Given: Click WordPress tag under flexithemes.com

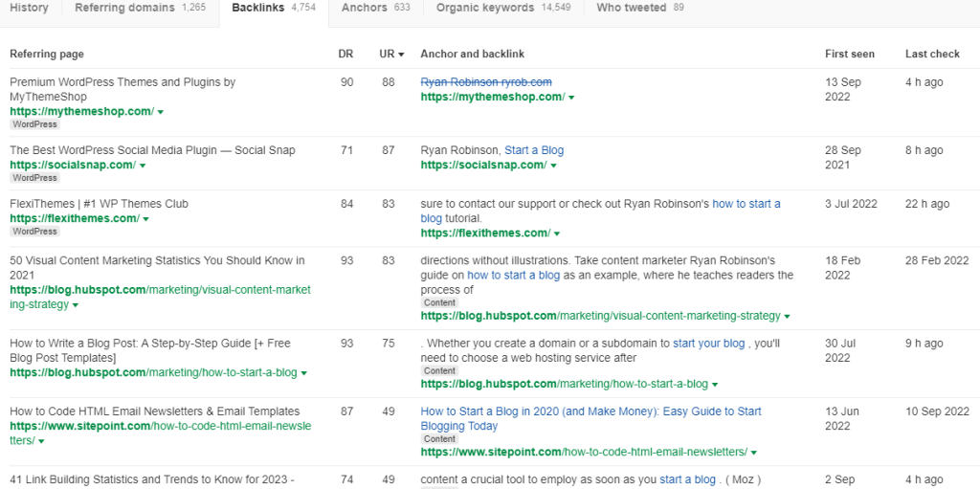Looking at the screenshot, I should point(34,232).
